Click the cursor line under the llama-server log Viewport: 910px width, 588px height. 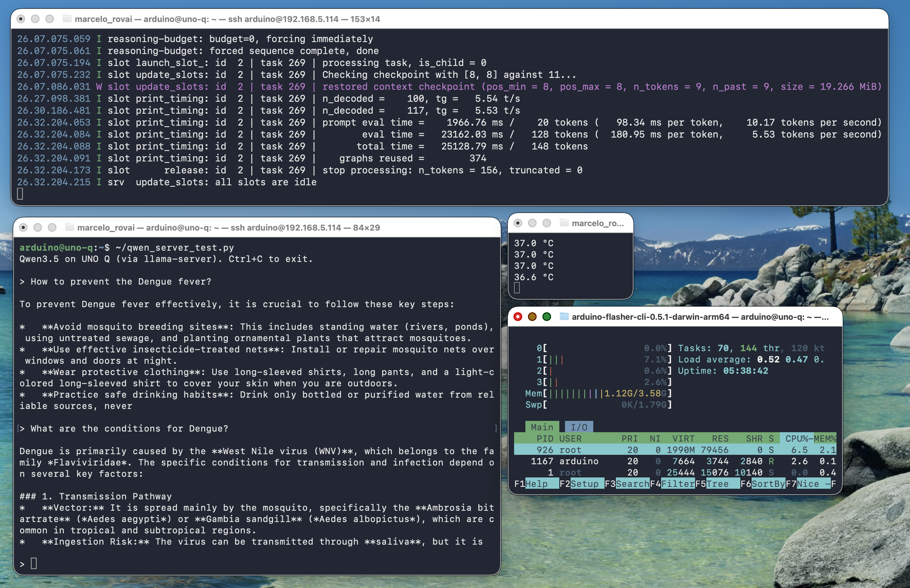tap(20, 194)
